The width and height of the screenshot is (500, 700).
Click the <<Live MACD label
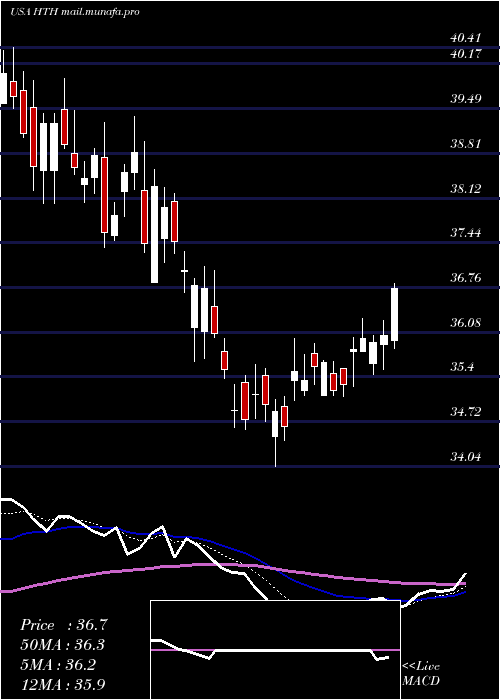pyautogui.click(x=421, y=674)
